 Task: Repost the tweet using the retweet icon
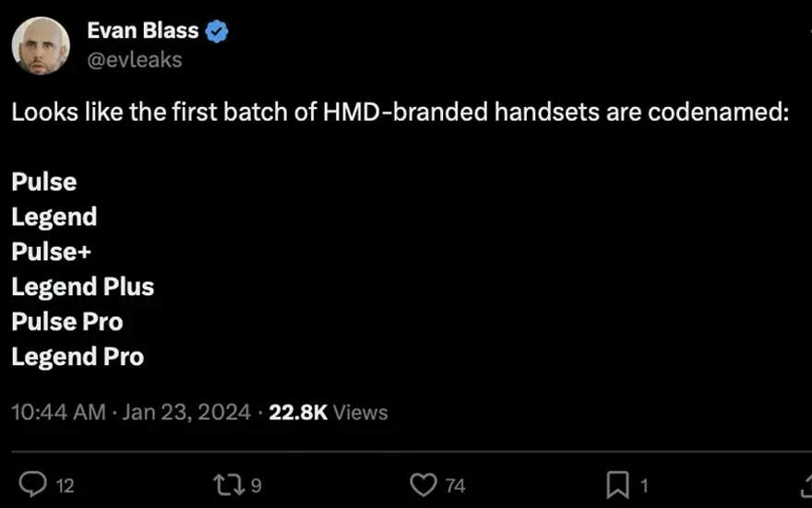coord(226,484)
